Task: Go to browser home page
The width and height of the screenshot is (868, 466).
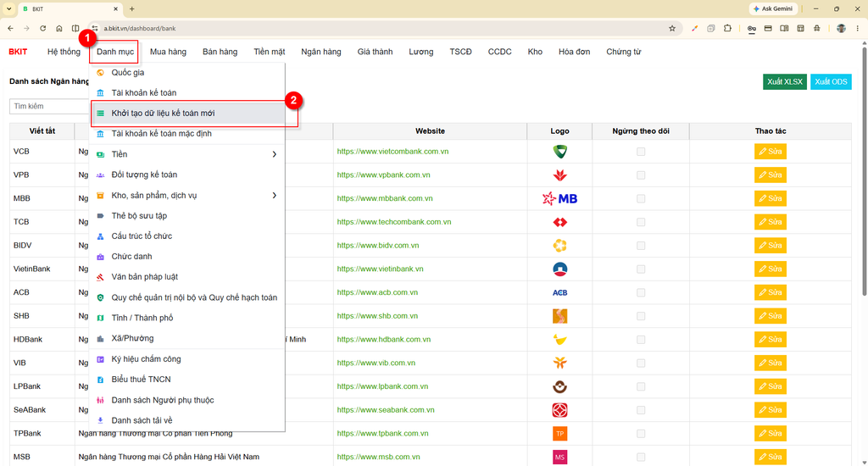Action: (x=59, y=28)
